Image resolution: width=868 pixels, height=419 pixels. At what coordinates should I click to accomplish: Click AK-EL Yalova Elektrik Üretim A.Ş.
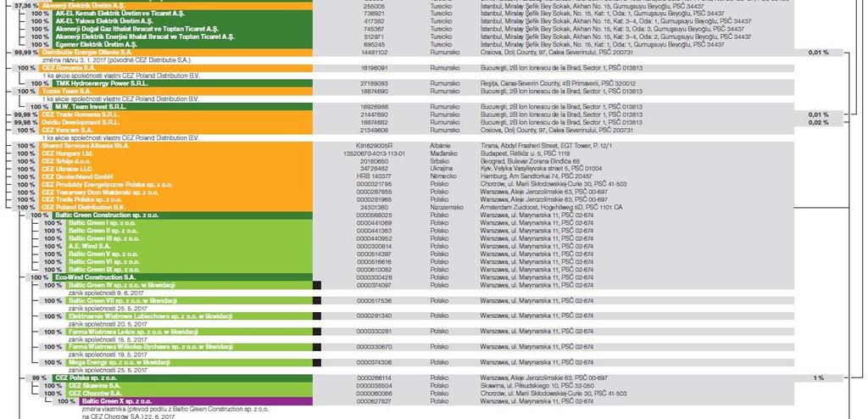(x=103, y=20)
